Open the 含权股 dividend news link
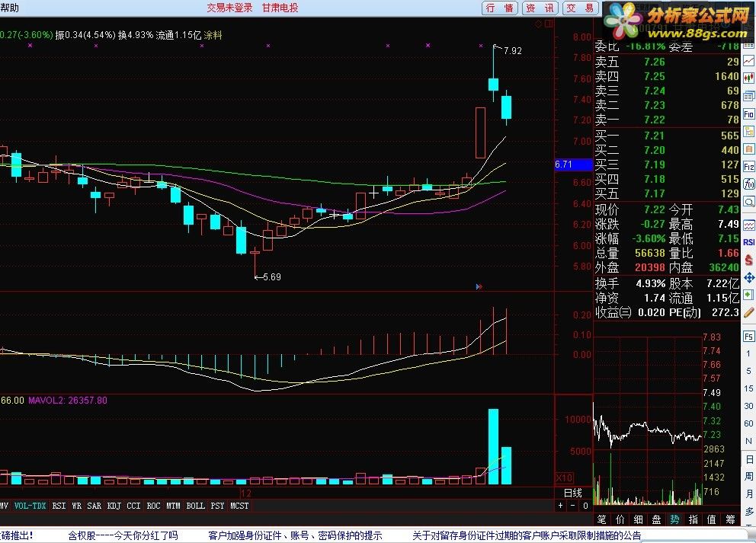 click(123, 535)
